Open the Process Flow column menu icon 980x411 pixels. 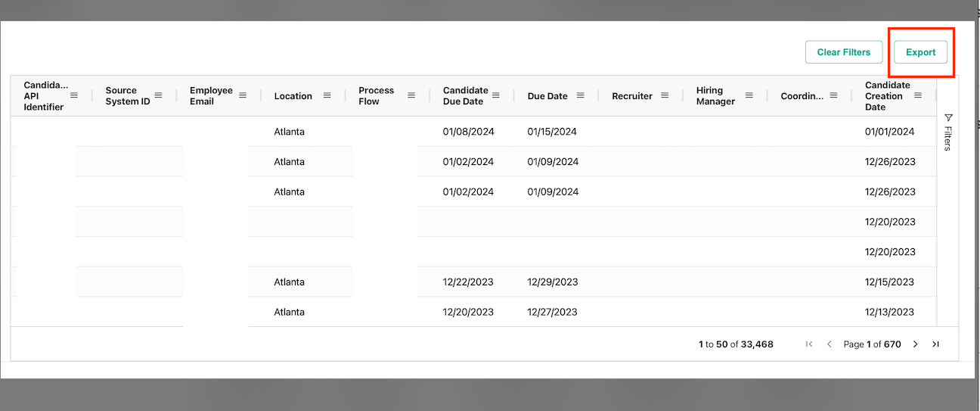click(411, 95)
